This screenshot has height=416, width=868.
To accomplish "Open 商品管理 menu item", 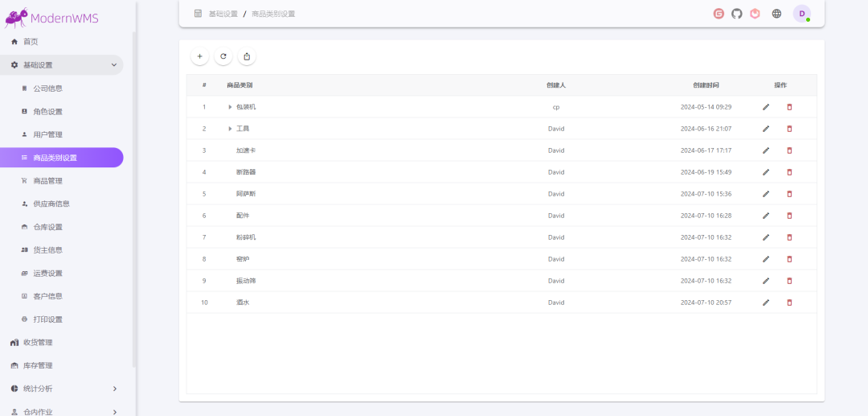I will 61,180.
